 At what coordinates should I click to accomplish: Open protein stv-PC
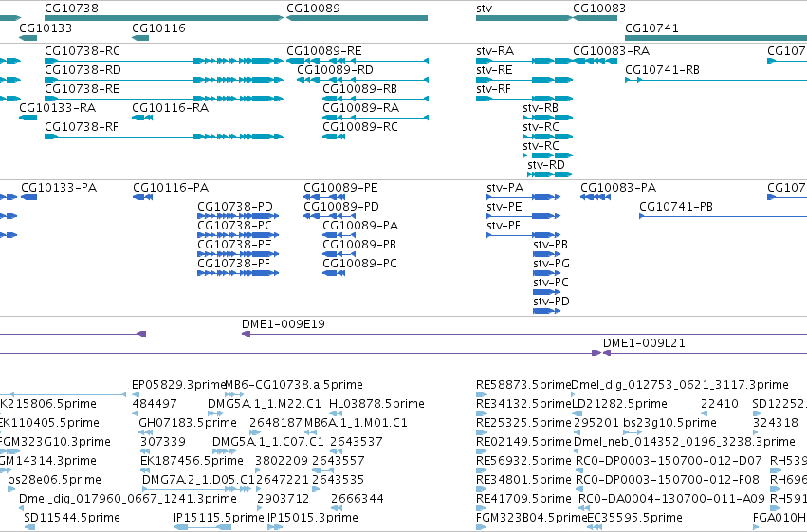[551, 283]
